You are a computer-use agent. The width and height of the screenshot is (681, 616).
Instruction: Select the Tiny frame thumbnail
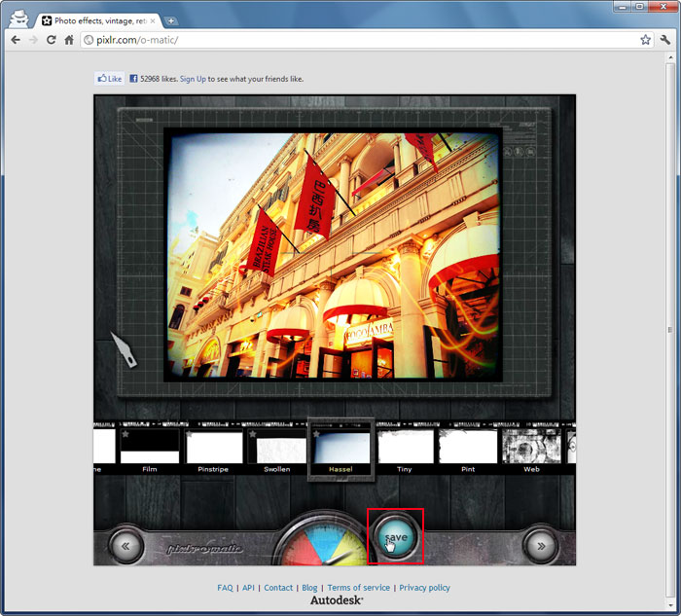(405, 447)
